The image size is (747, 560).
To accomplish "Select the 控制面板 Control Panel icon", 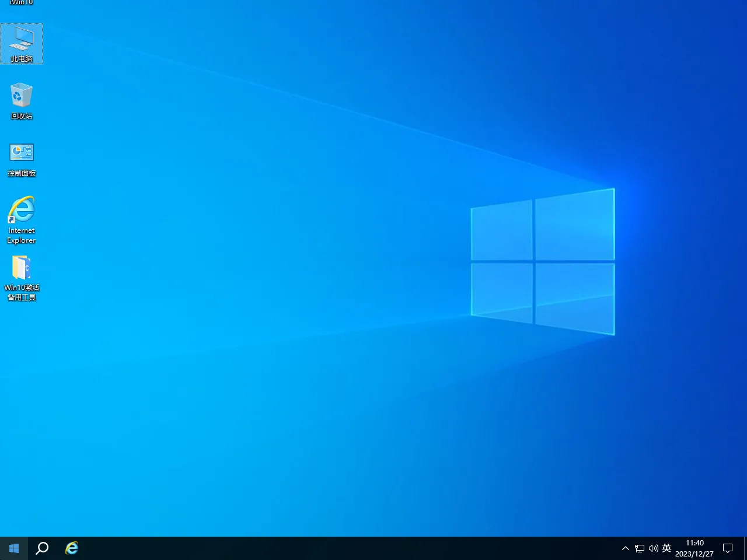I will [x=22, y=157].
